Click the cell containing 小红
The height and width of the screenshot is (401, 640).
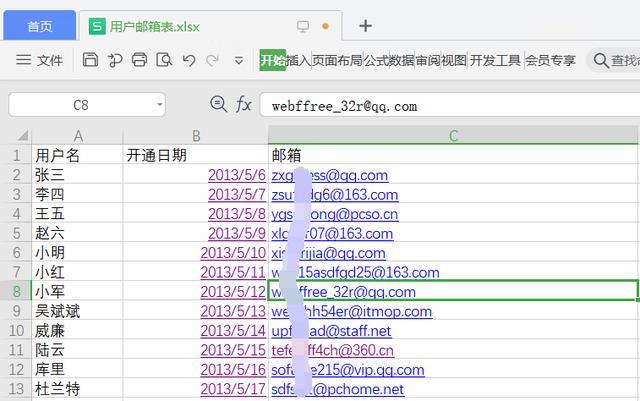(78, 272)
